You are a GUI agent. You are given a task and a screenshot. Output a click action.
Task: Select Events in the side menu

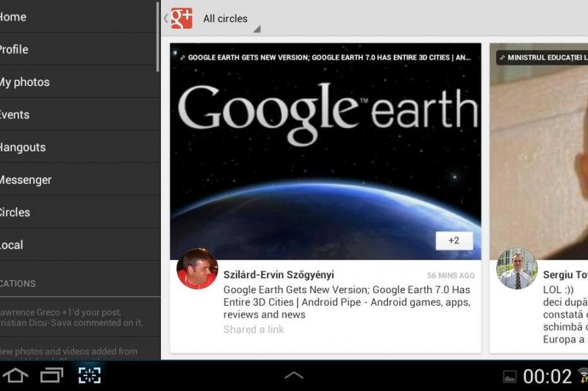(x=79, y=115)
